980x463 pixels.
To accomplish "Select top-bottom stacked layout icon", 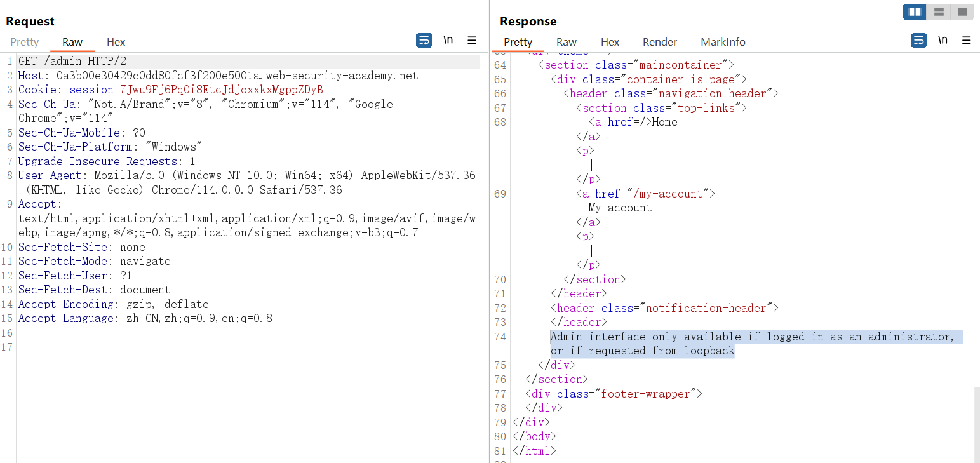I will (x=939, y=11).
